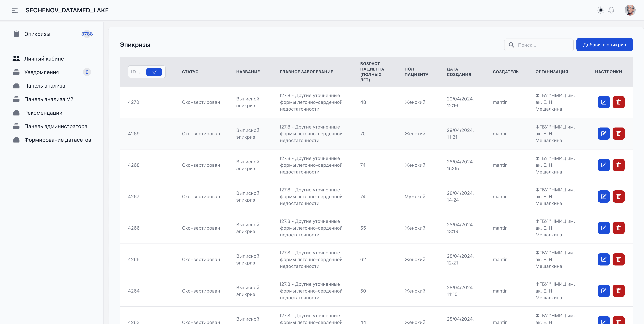Viewport: 644px width, 324px height.
Task: Type in the ID filter input
Action: [x=137, y=72]
